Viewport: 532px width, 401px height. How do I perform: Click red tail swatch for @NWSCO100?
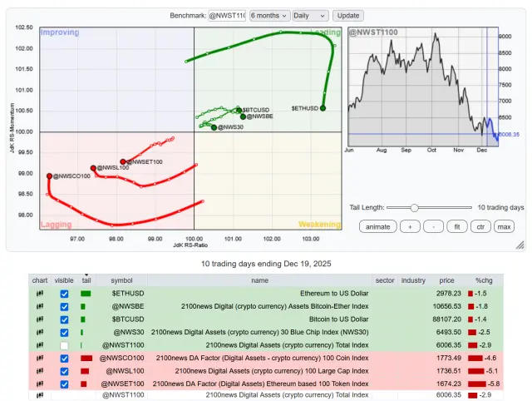click(86, 359)
